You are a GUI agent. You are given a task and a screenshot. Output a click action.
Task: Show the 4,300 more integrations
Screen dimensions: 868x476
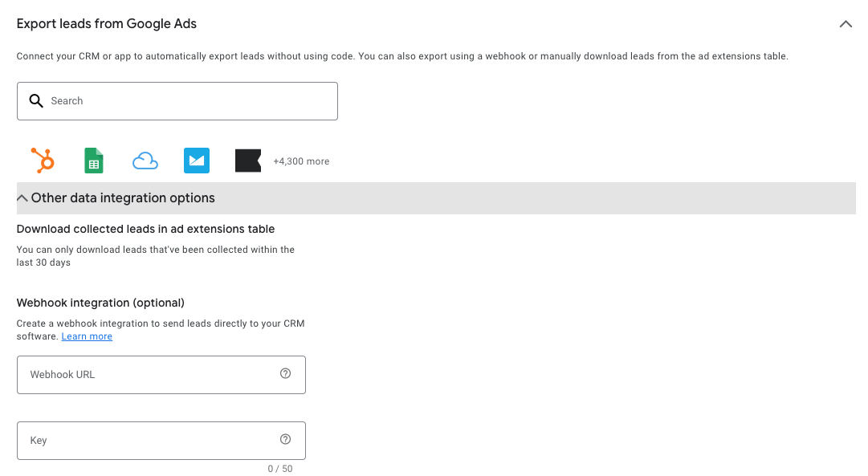pos(301,161)
